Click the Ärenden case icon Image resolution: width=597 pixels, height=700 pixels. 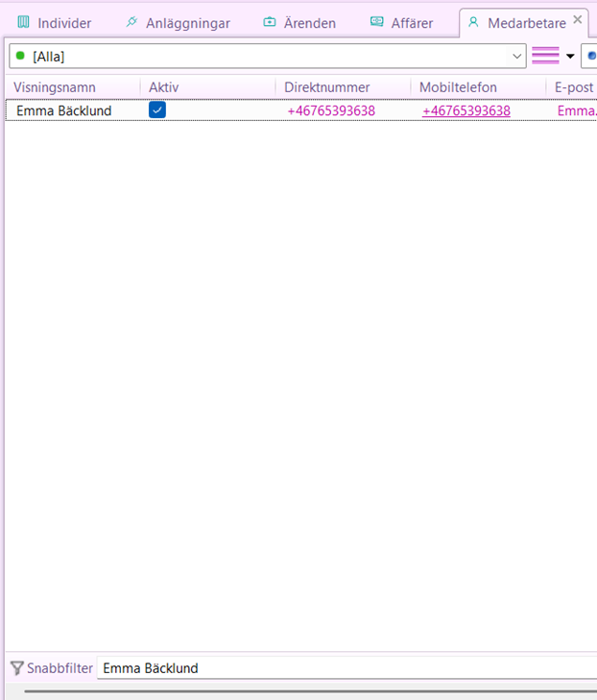pos(269,22)
